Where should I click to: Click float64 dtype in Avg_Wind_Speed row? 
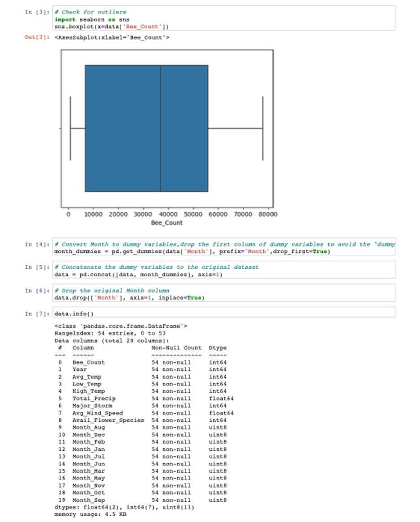click(x=221, y=413)
